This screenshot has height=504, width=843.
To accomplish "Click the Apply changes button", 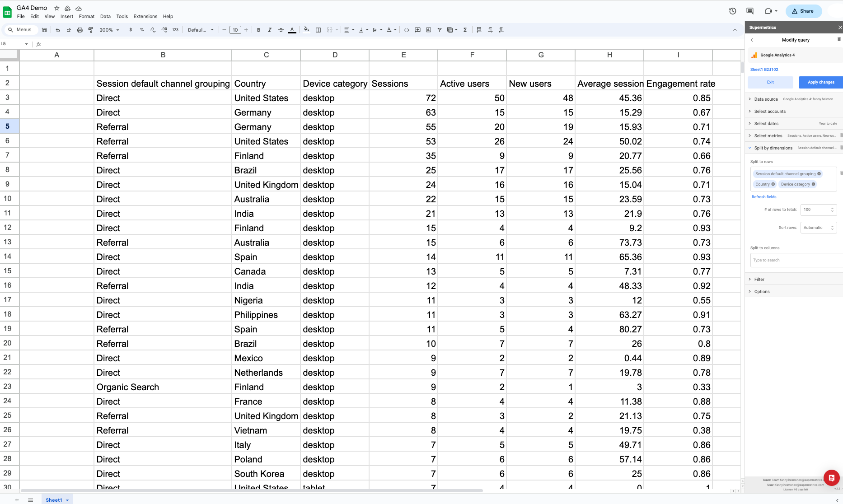I will 820,82.
